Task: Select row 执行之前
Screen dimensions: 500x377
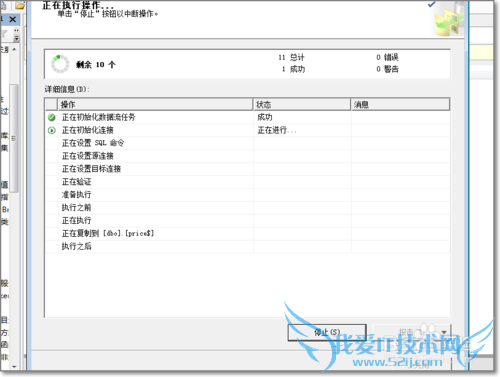Action: (x=247, y=208)
